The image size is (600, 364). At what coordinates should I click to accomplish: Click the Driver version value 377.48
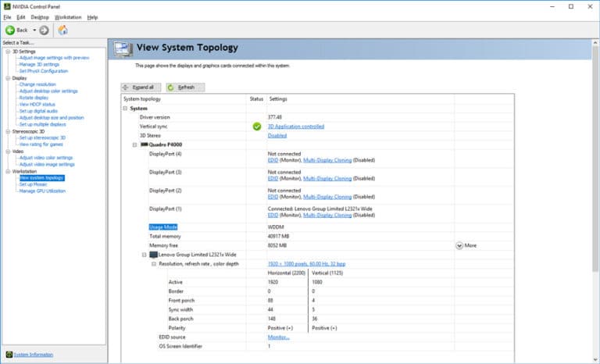[275, 117]
